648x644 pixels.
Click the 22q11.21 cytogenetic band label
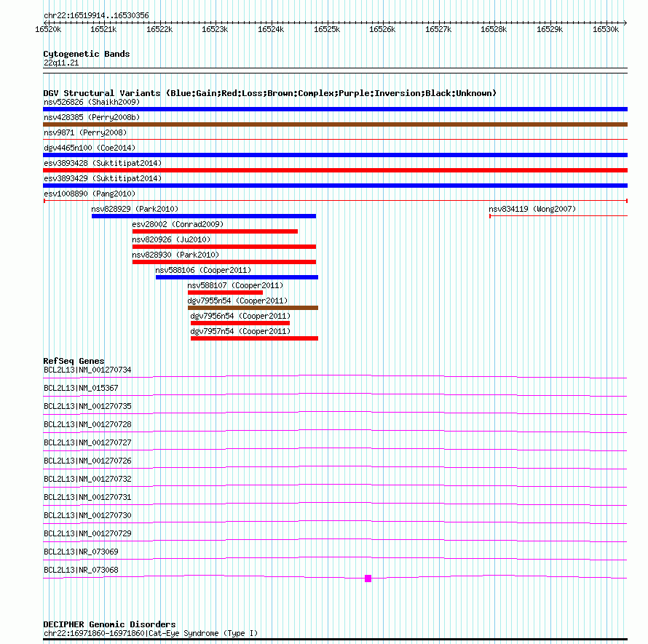61,63
